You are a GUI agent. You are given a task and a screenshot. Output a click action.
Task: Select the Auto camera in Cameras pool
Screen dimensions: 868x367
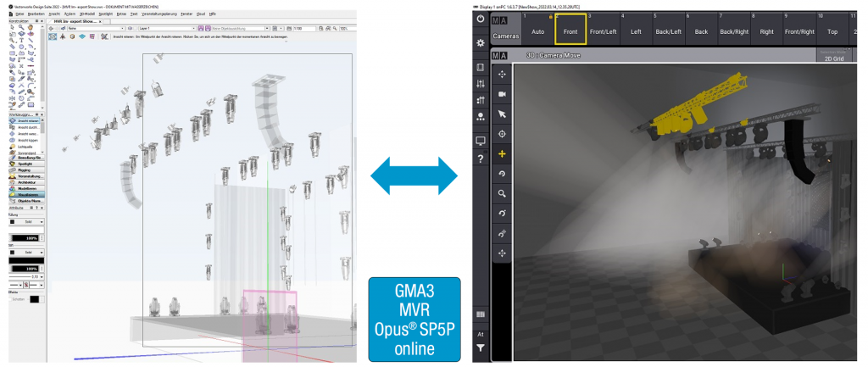537,28
